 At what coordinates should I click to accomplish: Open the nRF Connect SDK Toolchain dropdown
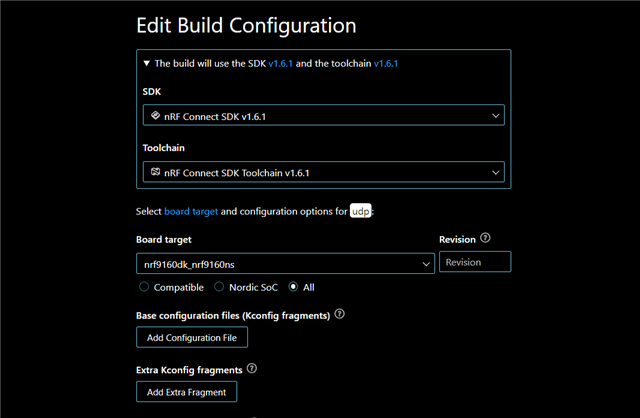coord(323,172)
